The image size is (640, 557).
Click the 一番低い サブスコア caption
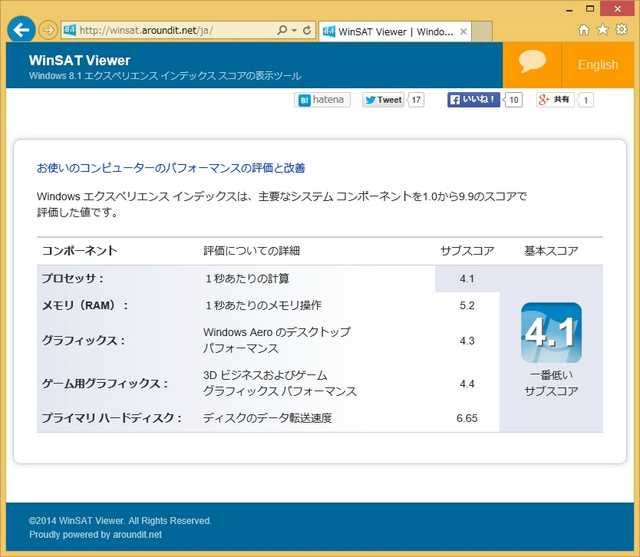[x=551, y=383]
